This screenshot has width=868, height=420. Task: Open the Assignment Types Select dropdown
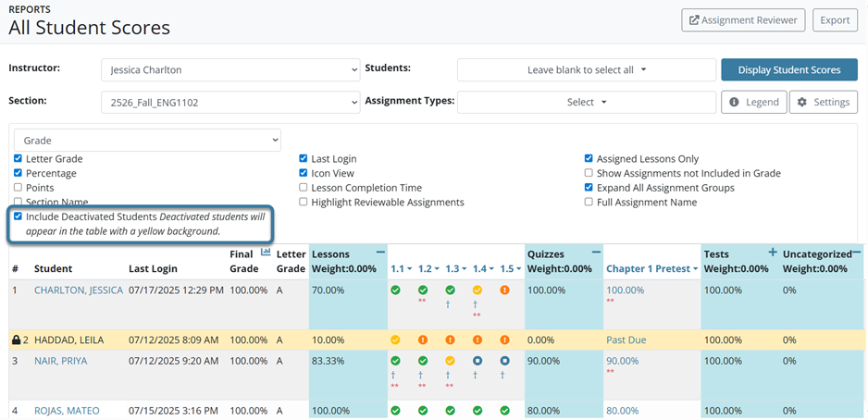click(587, 103)
